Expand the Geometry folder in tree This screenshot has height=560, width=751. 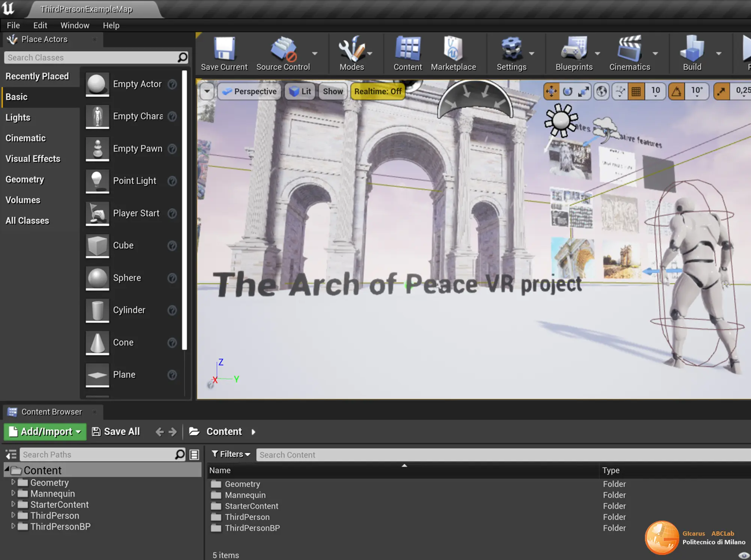coord(13,482)
